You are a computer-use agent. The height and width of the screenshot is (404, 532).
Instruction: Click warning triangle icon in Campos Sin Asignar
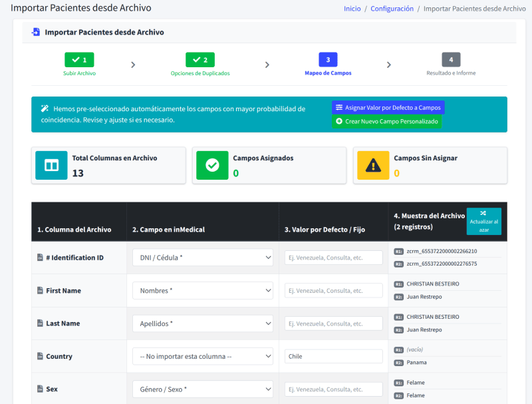click(373, 165)
